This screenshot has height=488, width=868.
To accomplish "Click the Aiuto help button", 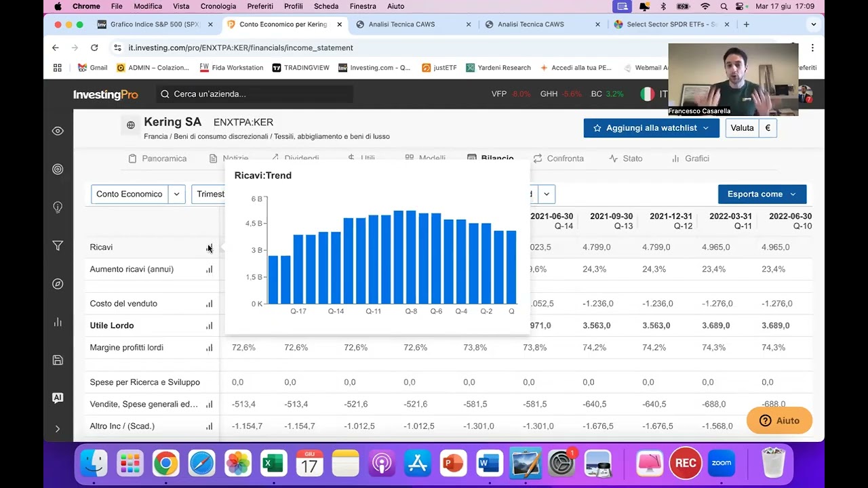I will click(779, 421).
